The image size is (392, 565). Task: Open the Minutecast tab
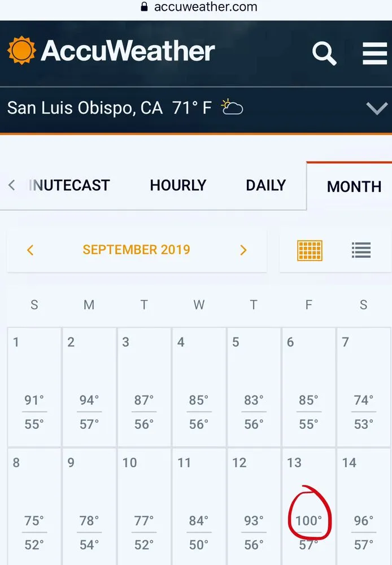click(x=69, y=185)
